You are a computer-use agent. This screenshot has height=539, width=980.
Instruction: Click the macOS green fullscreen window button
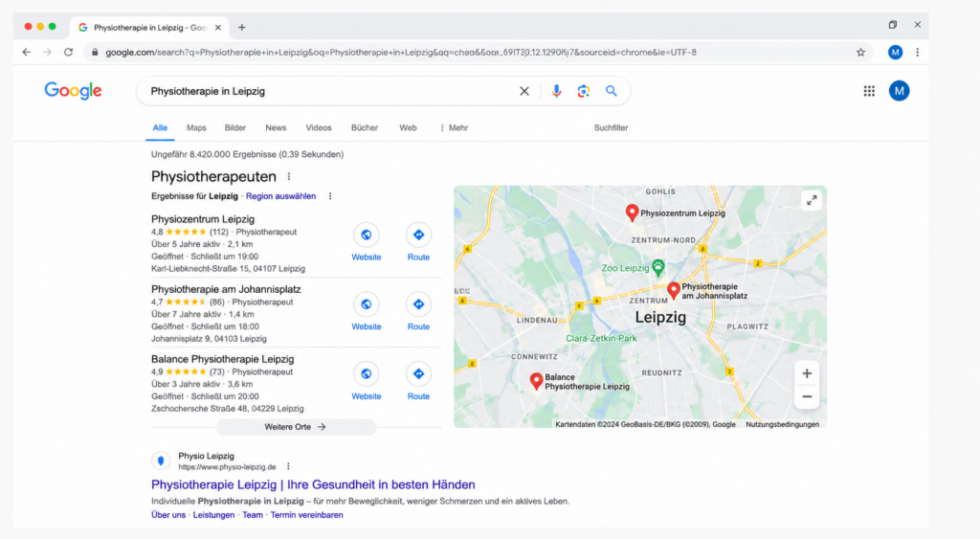53,27
